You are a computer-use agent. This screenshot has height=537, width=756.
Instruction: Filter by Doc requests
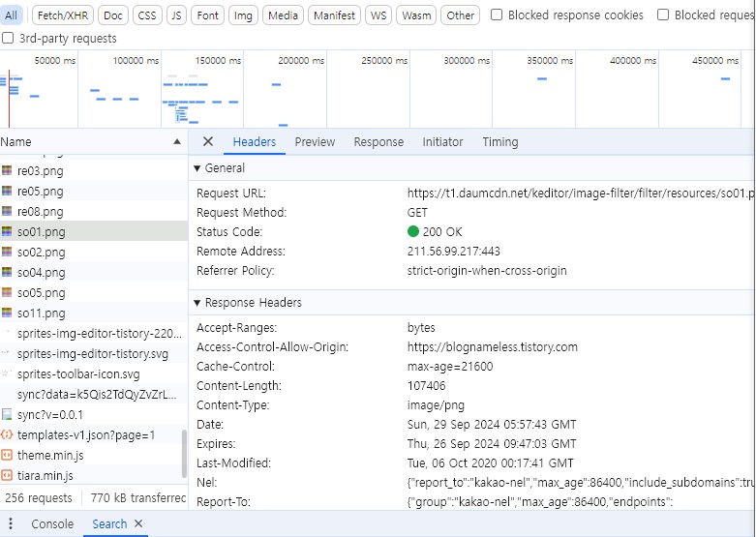pyautogui.click(x=113, y=15)
